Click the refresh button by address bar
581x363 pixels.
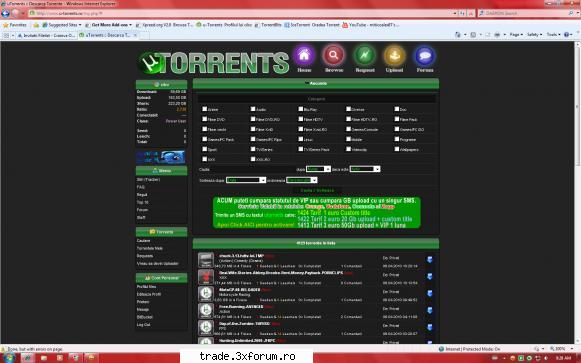pyautogui.click(x=462, y=13)
